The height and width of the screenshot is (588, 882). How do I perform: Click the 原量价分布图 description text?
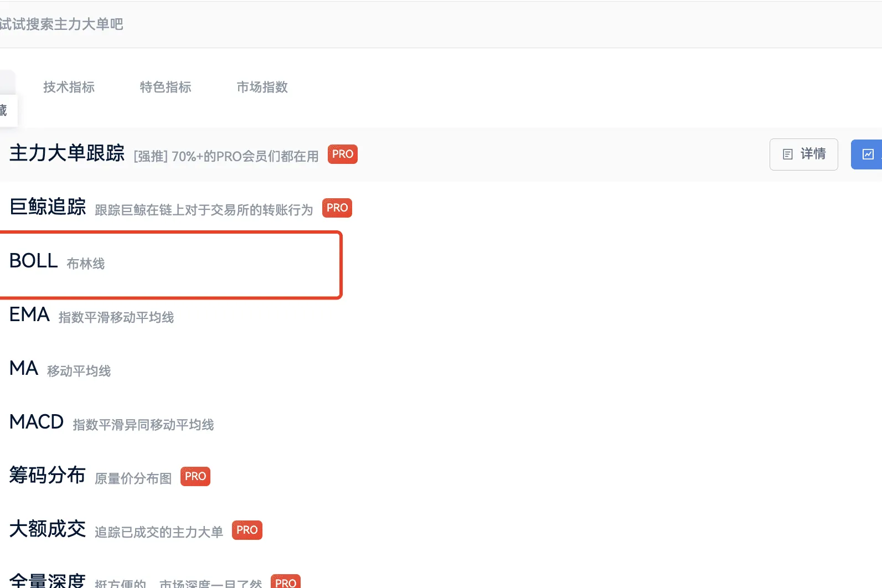[x=133, y=479]
